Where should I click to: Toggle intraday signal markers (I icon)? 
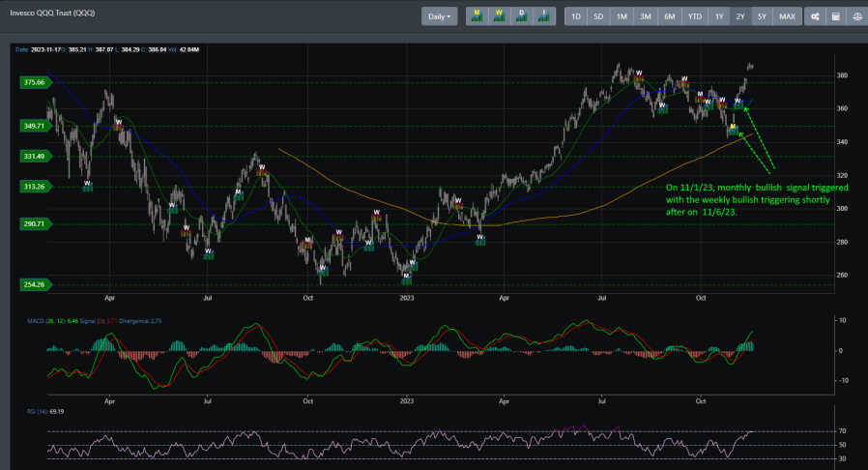[x=544, y=16]
